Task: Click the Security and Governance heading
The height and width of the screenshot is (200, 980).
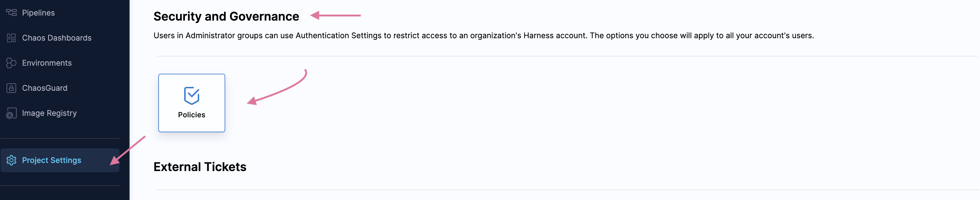Action: tap(226, 16)
